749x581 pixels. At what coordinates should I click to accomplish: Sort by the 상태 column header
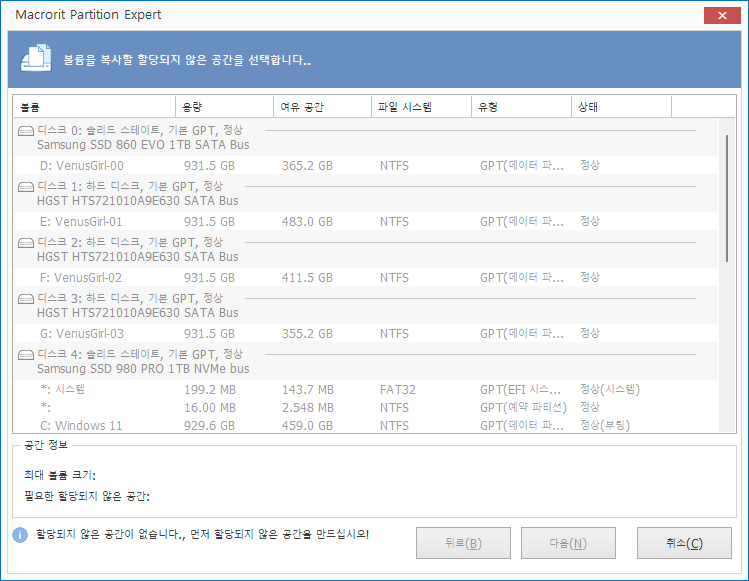point(621,107)
